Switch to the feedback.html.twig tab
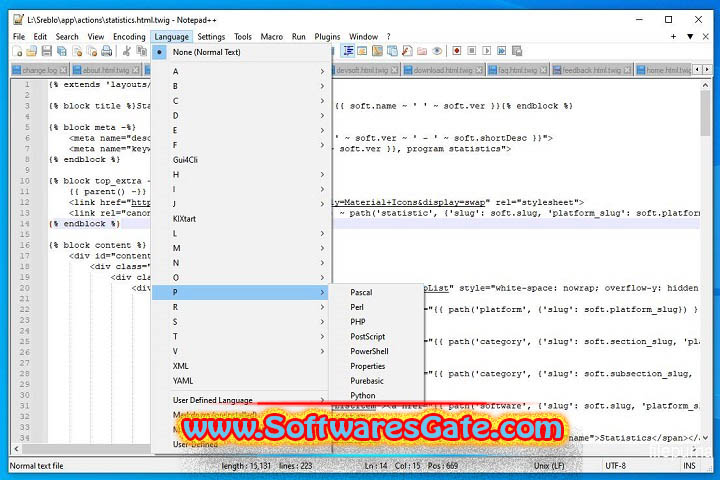The height and width of the screenshot is (480, 720). (591, 70)
